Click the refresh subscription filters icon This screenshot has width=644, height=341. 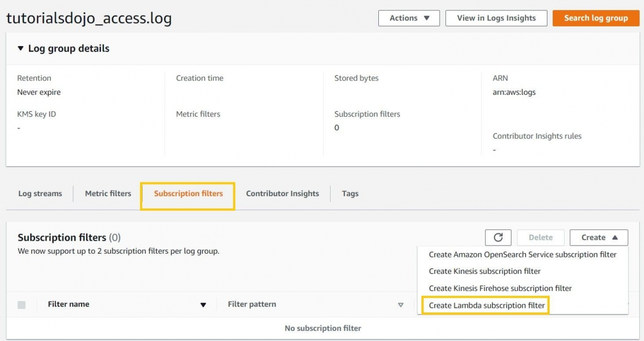(498, 238)
